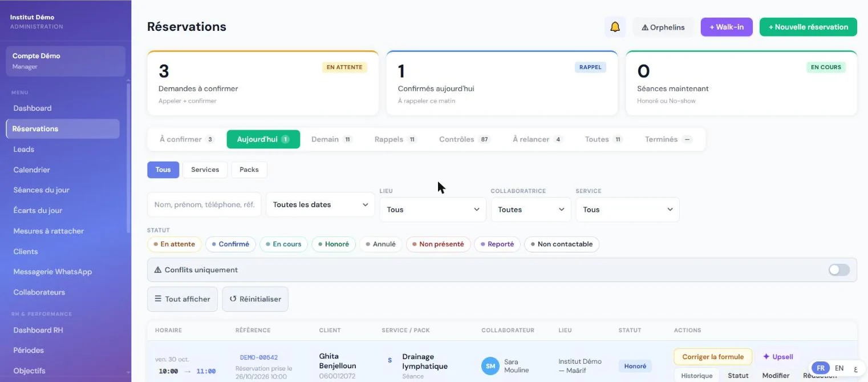The height and width of the screenshot is (382, 868).
Task: Open the notifications bell
Action: click(615, 27)
